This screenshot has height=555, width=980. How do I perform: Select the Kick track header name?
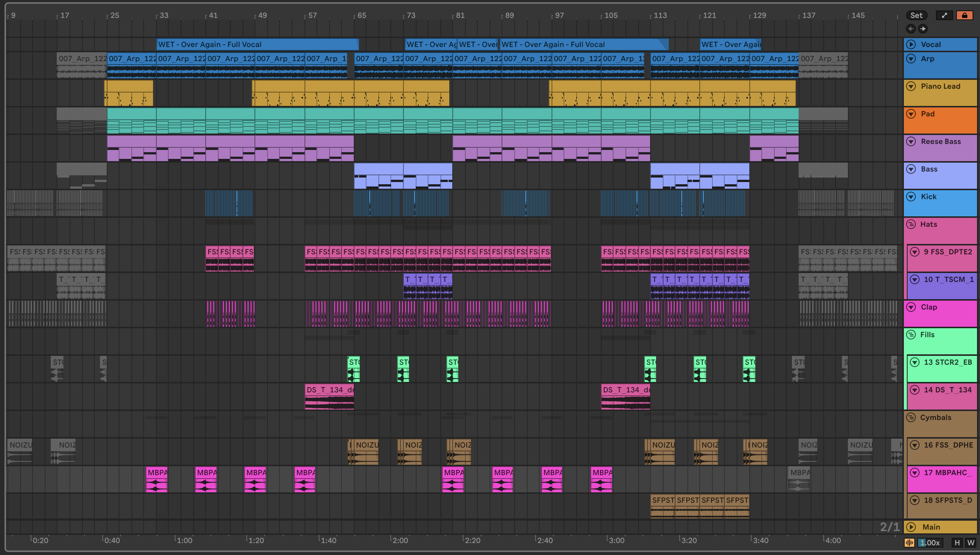point(928,197)
